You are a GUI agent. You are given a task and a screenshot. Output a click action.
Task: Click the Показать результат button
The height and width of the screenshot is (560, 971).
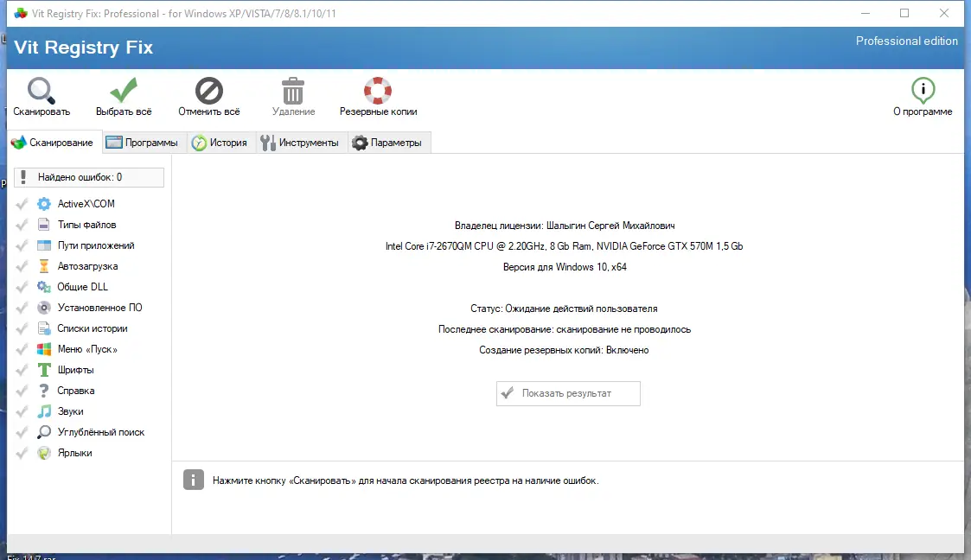click(568, 393)
